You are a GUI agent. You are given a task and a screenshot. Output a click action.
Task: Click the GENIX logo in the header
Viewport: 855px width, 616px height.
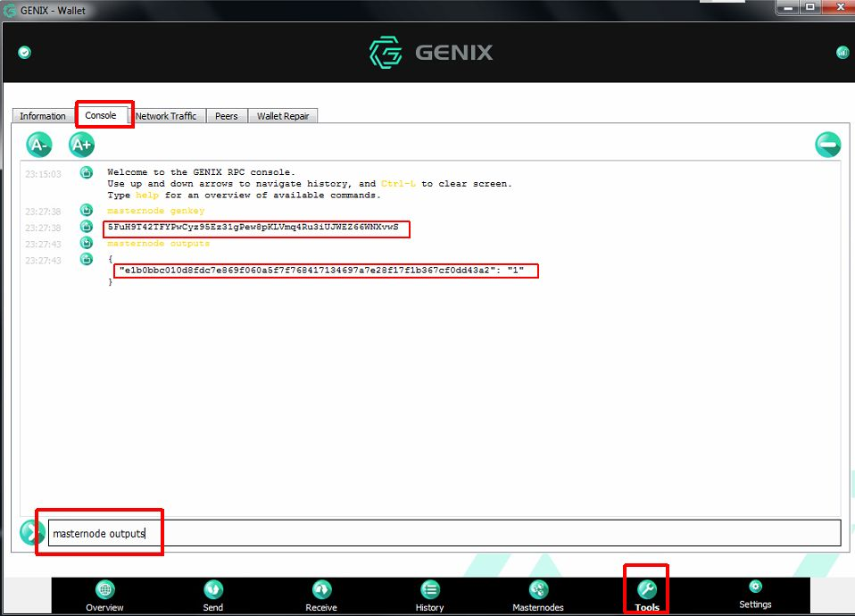pyautogui.click(x=431, y=53)
